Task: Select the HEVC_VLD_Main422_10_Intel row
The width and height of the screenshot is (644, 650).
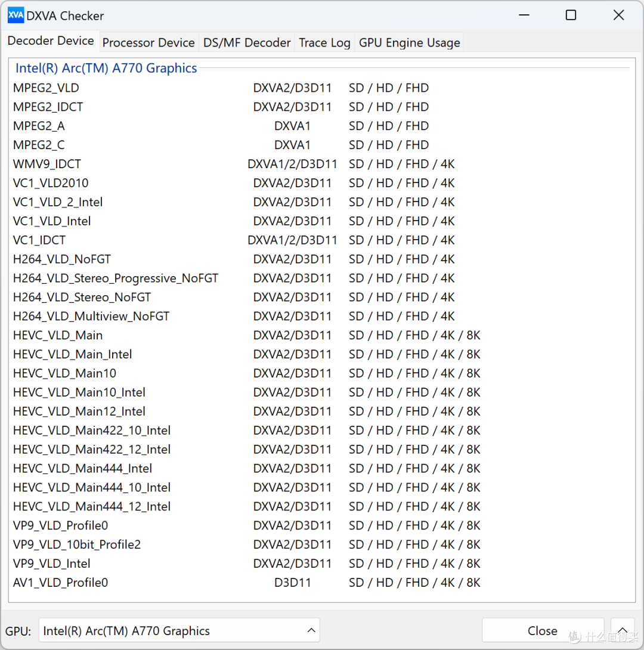Action: 321,431
